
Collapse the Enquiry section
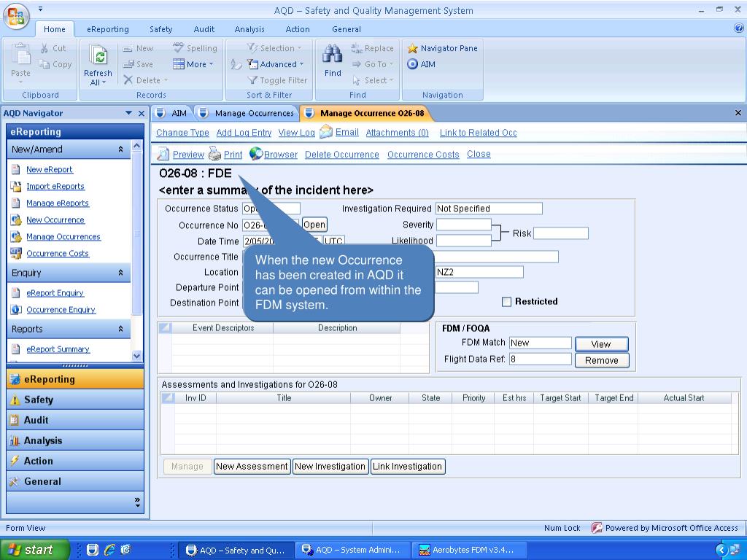point(120,273)
